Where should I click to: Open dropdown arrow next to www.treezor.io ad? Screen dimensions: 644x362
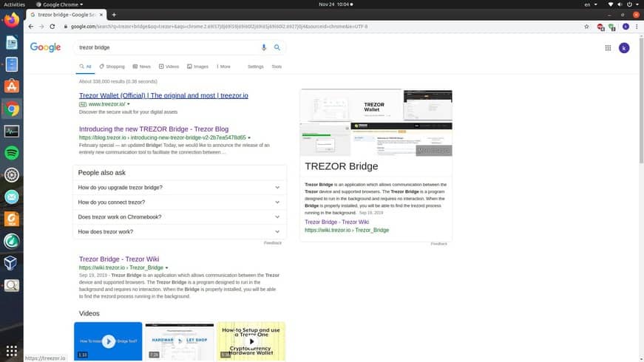[128, 104]
